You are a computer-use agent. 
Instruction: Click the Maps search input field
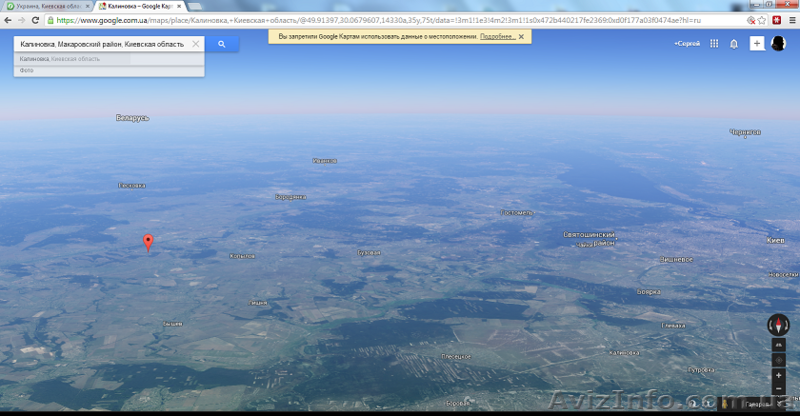100,44
